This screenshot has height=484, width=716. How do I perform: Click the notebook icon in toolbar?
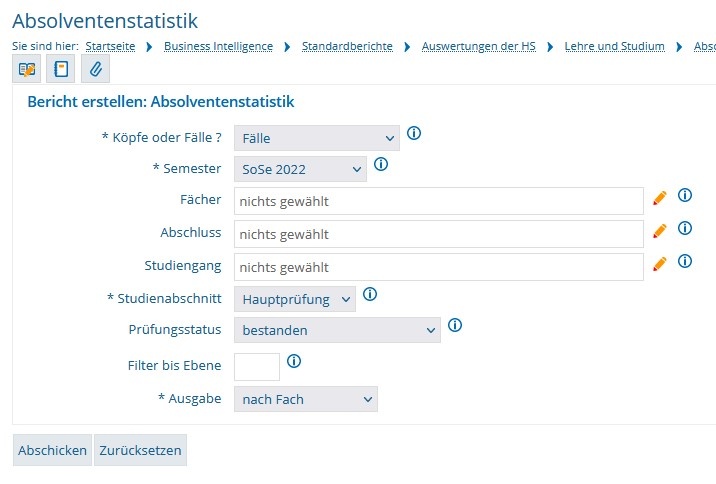pos(61,69)
